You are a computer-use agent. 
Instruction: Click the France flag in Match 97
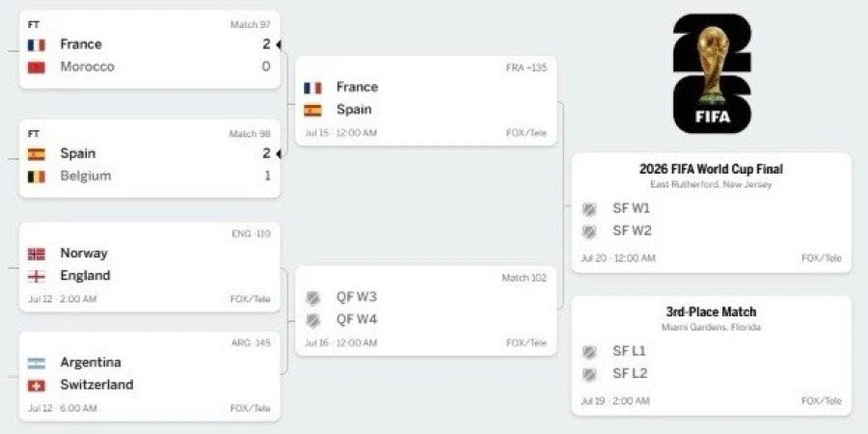click(x=37, y=44)
